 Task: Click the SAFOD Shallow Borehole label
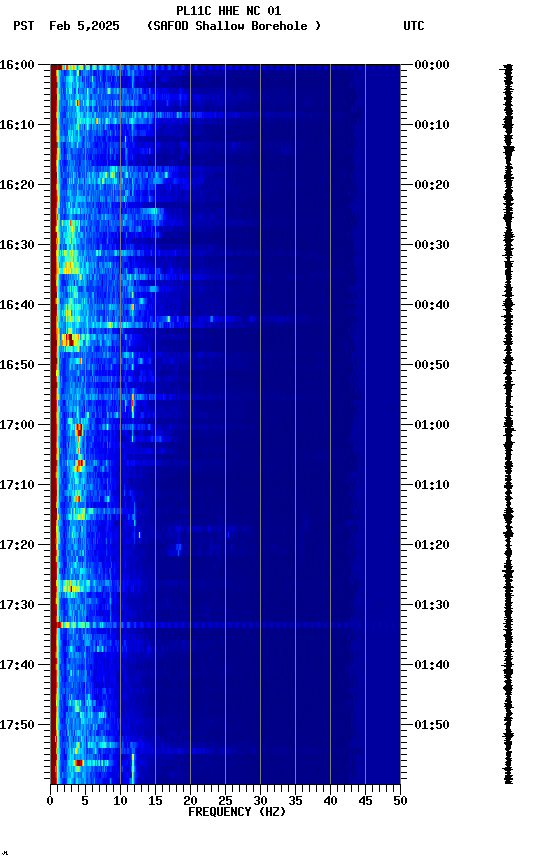234,26
